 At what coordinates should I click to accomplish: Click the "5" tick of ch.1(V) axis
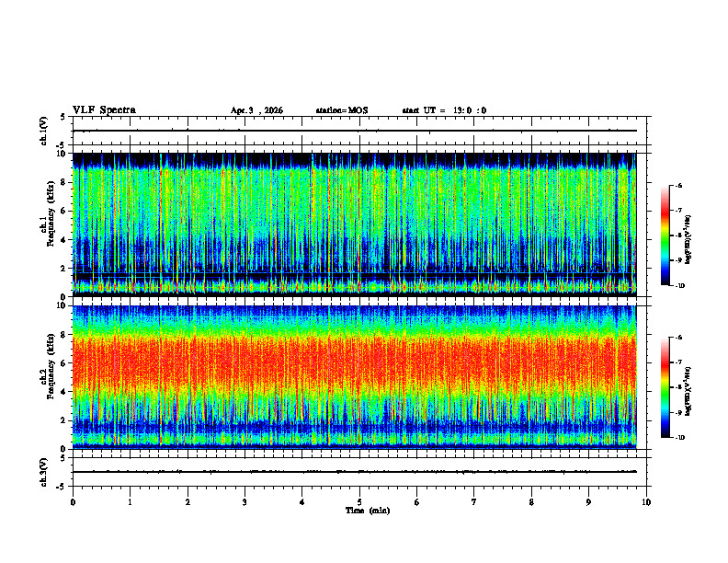click(63, 117)
